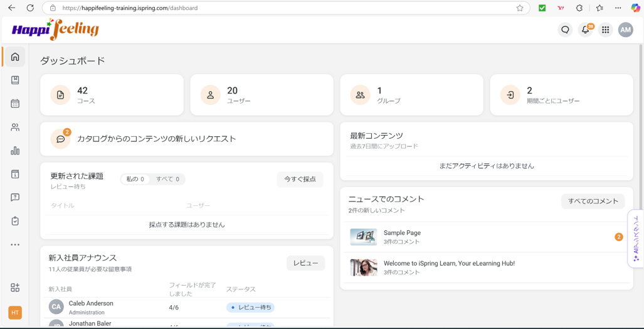The height and width of the screenshot is (329, 644).
Task: Open the レビュー button for new hires
Action: point(305,263)
